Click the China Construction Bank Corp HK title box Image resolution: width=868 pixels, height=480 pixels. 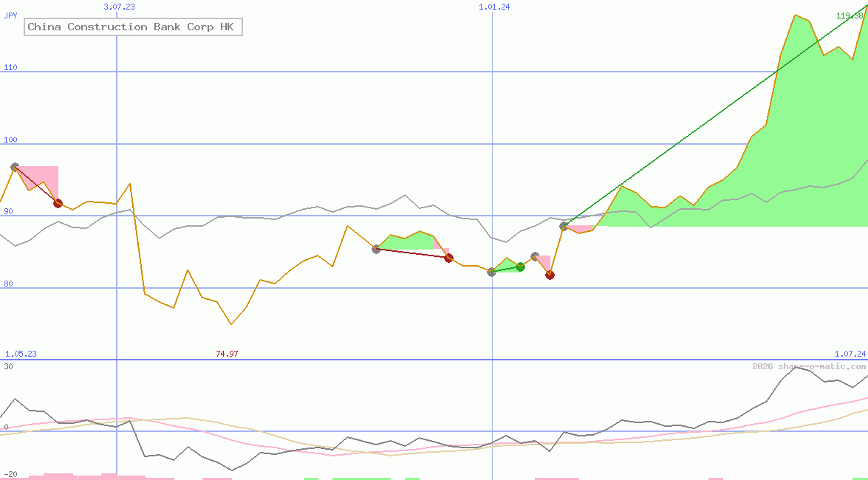pyautogui.click(x=133, y=27)
